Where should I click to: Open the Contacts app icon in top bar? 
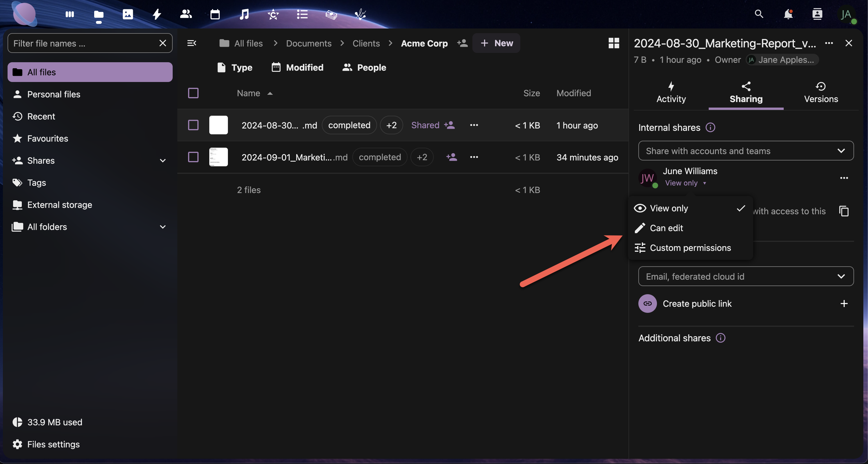point(186,14)
